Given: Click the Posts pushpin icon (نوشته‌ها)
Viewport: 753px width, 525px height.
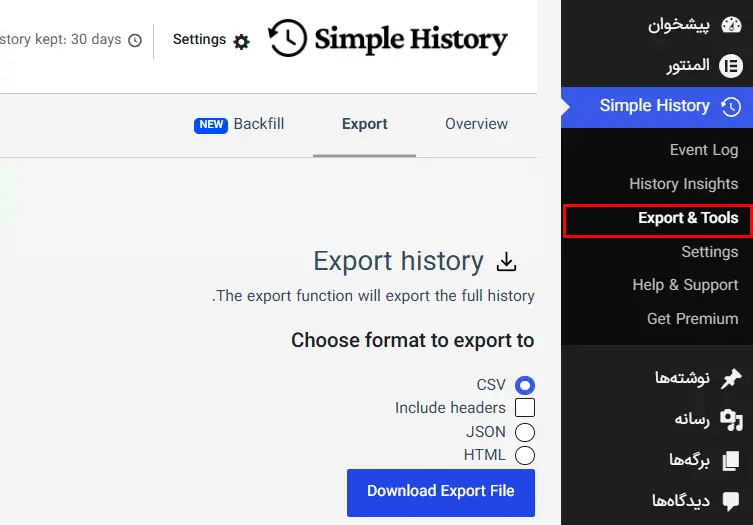Looking at the screenshot, I should pos(731,378).
